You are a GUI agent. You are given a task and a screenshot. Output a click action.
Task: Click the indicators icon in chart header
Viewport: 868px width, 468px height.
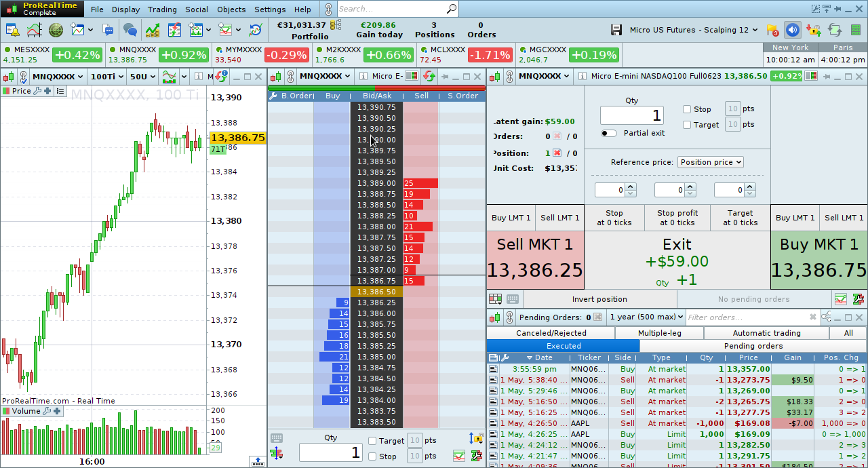click(x=170, y=77)
